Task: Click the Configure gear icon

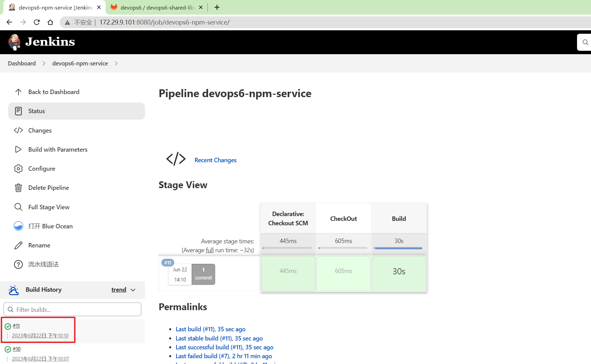Action: [18, 169]
